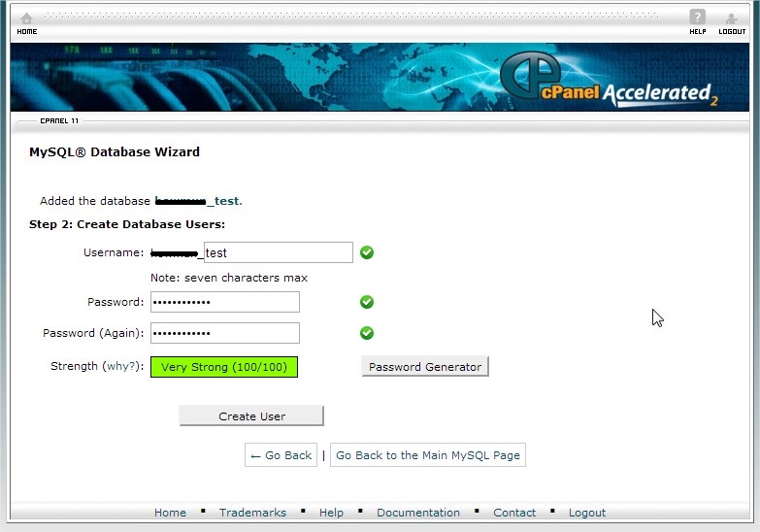Click green checkmark beside Password field
This screenshot has height=532, width=760.
coord(367,302)
